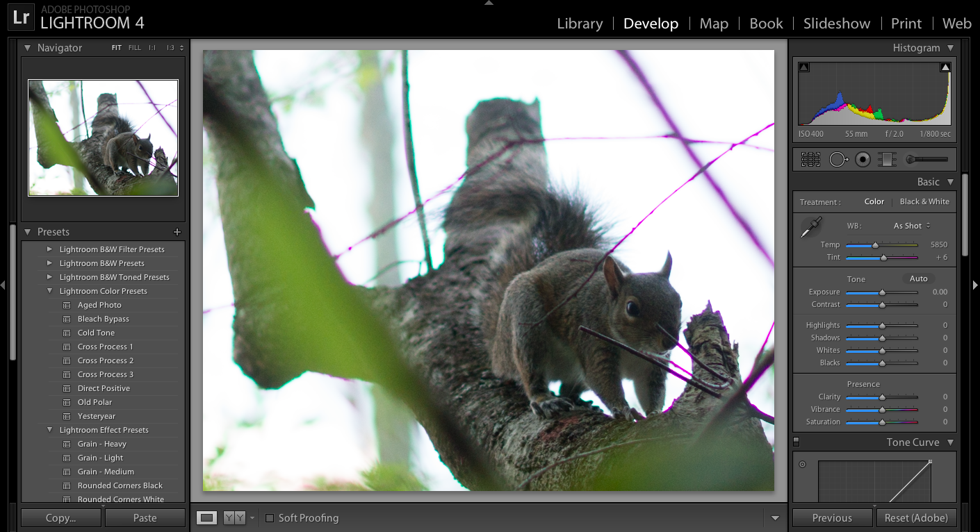Toggle the shadow clipping indicator in histogram
Screen dimensions: 980x532
click(804, 67)
